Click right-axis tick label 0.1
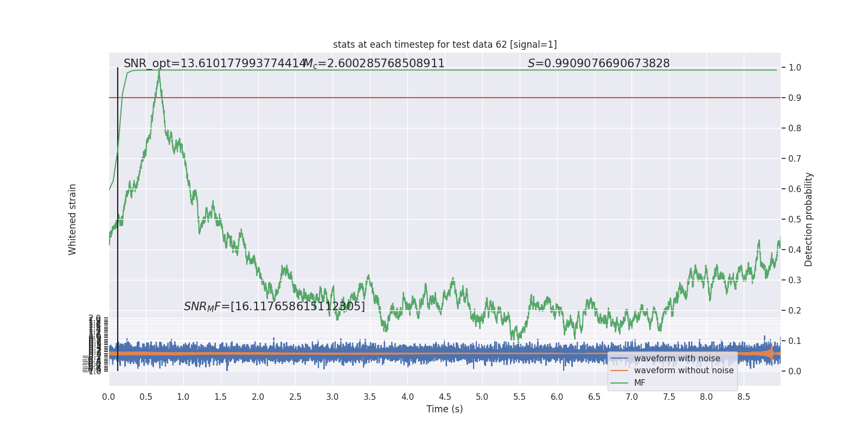The height and width of the screenshot is (434, 868). (795, 341)
